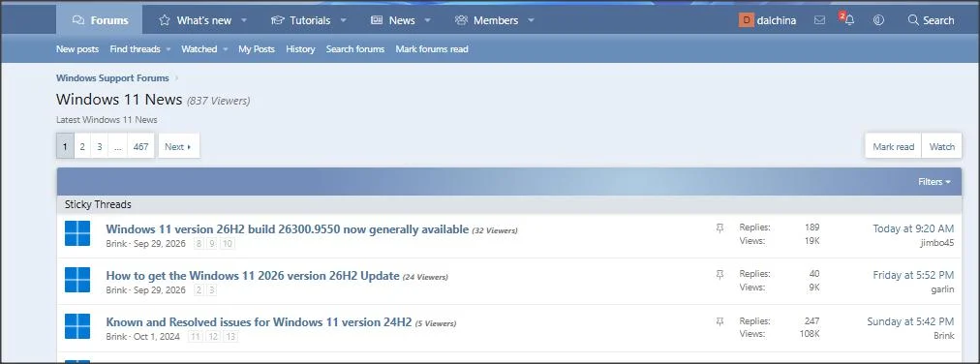Jump to page 8 of 26H2 build thread

pos(199,244)
